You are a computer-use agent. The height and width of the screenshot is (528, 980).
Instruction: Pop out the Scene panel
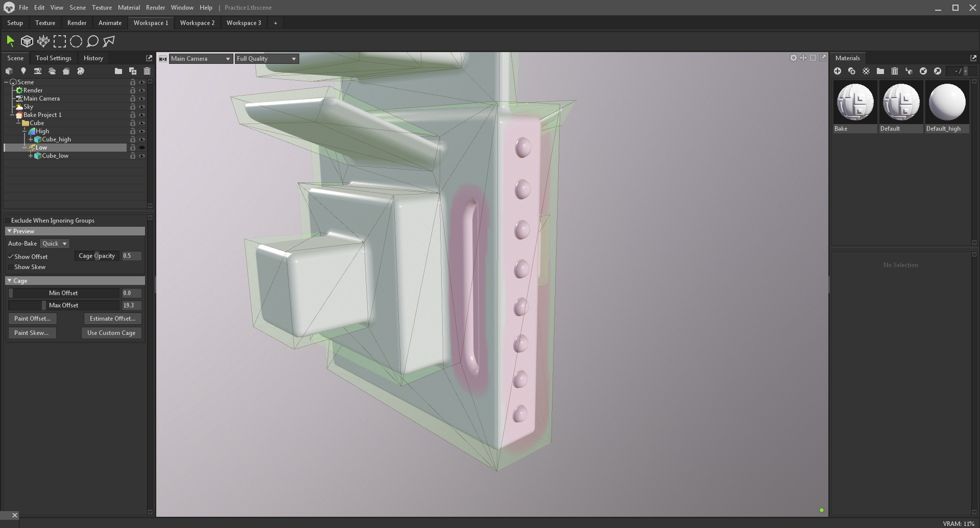point(149,58)
